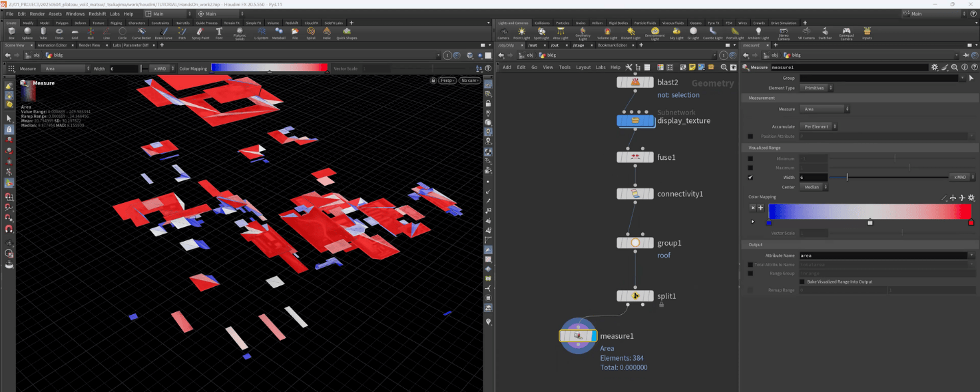This screenshot has width=980, height=392.
Task: Open the parameter pane gear menu
Action: coord(935,67)
